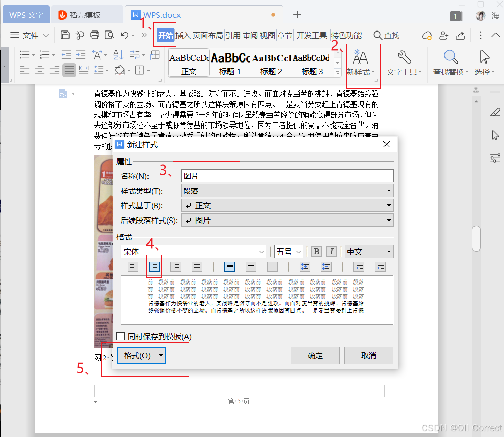Open 样式类型 dropdown
Screen dimensions: 504x437
[x=287, y=191]
